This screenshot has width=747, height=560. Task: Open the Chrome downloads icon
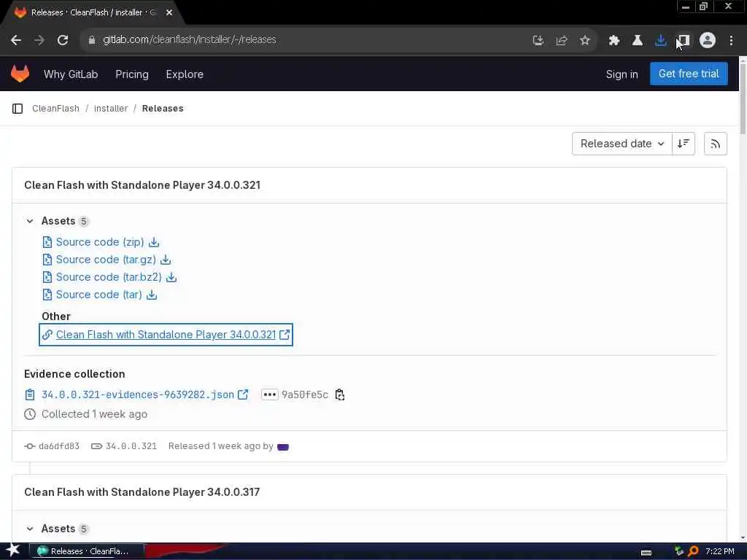point(660,41)
